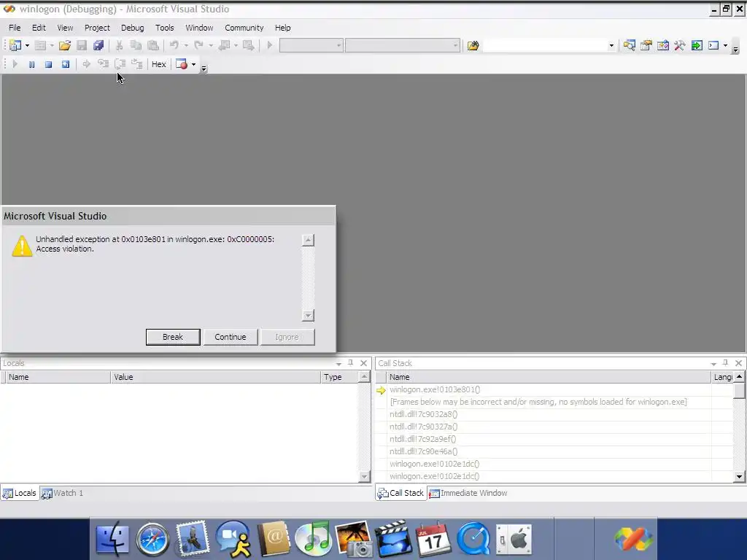Open the Locals panel window position dropdown
Screen dimensions: 747x560
tap(338, 363)
